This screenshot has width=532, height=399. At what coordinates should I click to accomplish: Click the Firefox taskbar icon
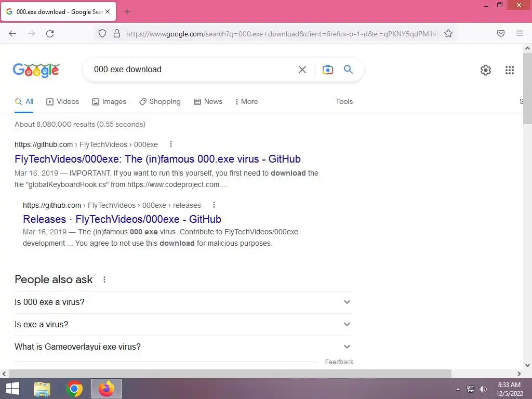(107, 389)
